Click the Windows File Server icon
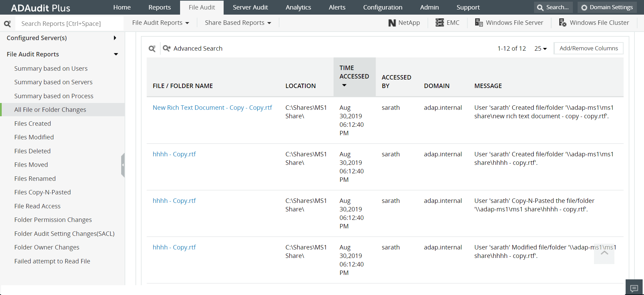 pos(479,23)
